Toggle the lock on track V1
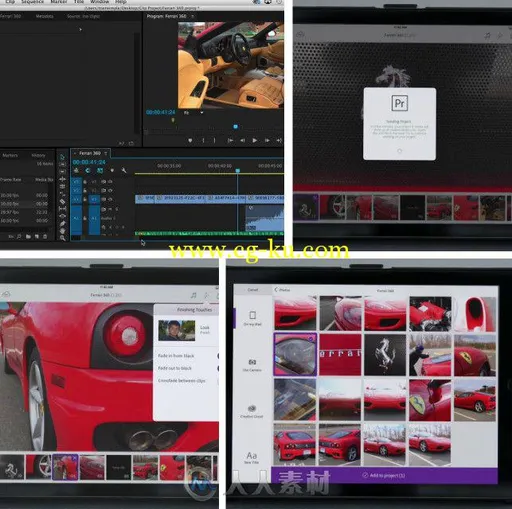Screen dimensions: 512x509 (85, 199)
